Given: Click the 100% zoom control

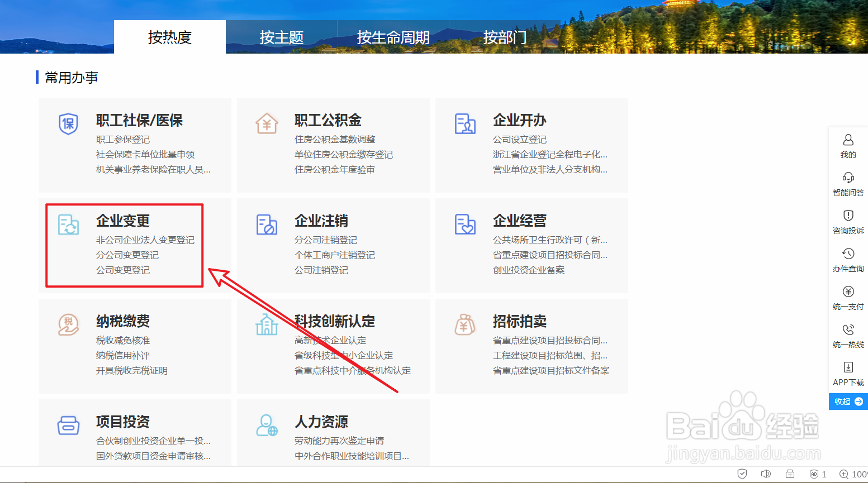Looking at the screenshot, I should (x=857, y=474).
